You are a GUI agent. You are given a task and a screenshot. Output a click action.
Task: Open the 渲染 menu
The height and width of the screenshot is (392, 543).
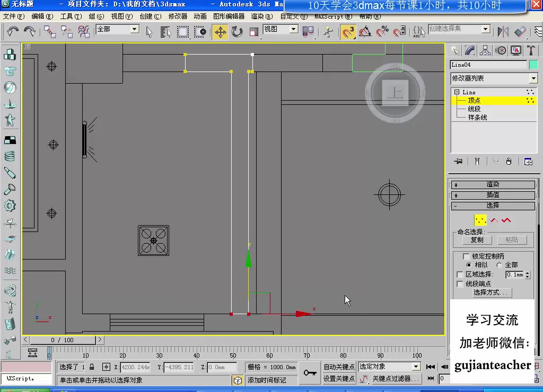pos(261,16)
